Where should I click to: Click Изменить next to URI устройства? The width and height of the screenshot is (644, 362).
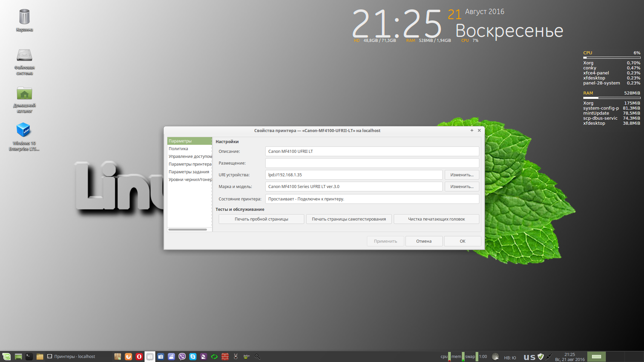point(462,175)
